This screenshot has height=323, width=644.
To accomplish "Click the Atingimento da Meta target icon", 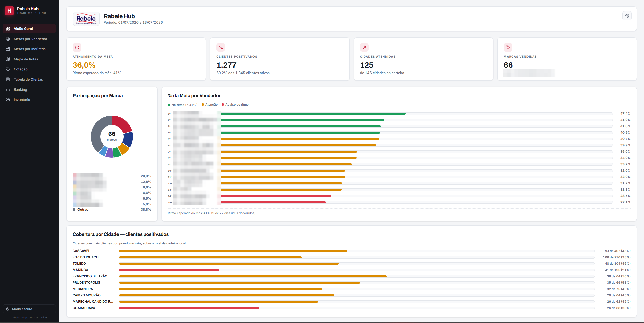I will click(x=77, y=47).
